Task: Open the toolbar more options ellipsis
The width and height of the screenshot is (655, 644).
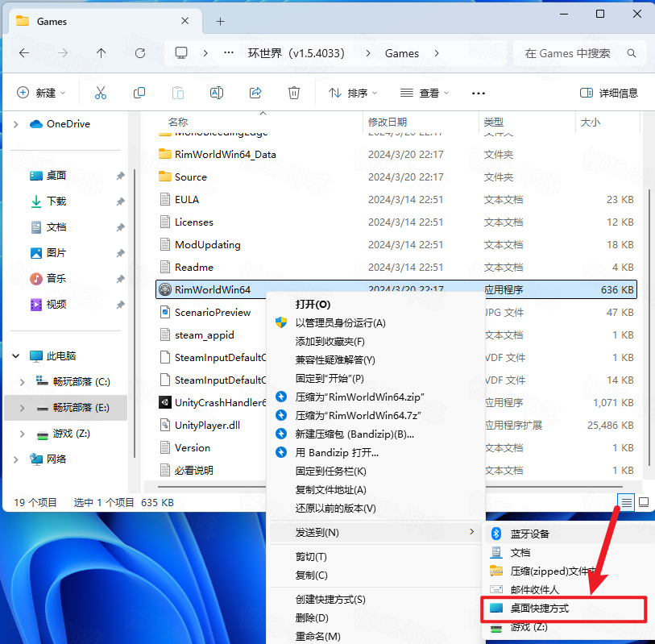Action: pyautogui.click(x=479, y=93)
